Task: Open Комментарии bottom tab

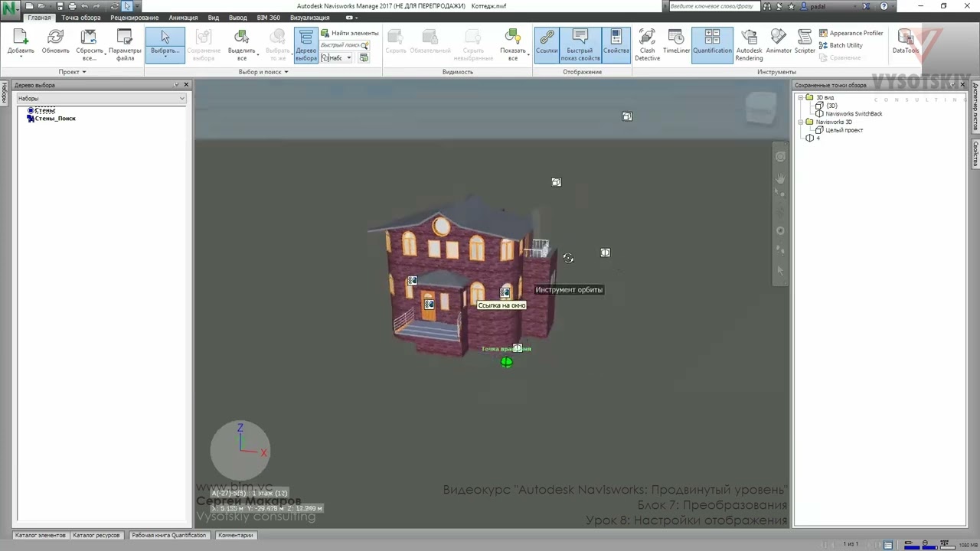Action: click(x=235, y=535)
